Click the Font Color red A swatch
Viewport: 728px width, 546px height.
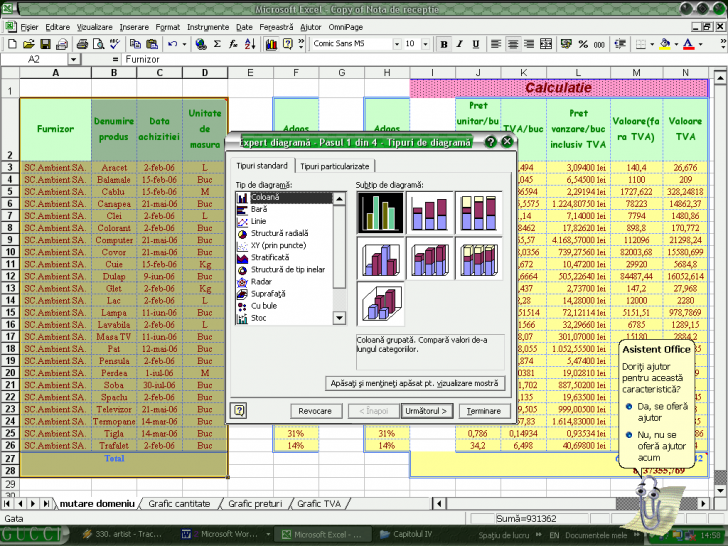689,44
